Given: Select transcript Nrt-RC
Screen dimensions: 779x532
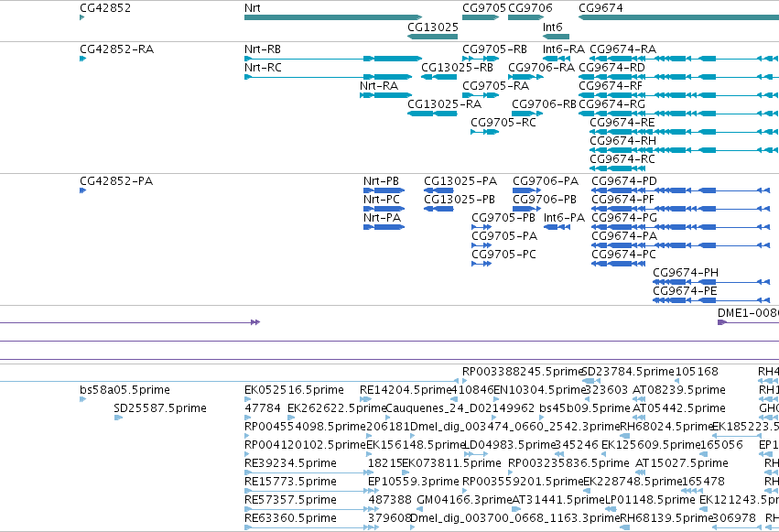Looking at the screenshot, I should [x=328, y=77].
